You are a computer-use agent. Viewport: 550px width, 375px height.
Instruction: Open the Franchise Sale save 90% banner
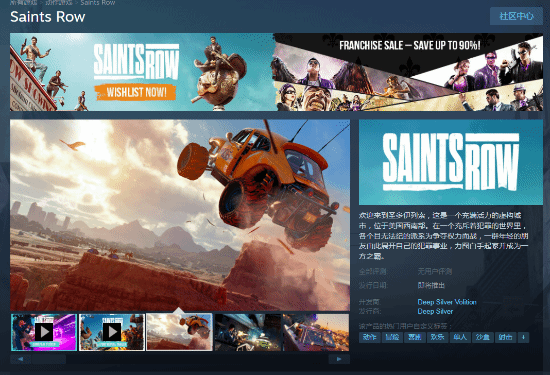point(408,72)
